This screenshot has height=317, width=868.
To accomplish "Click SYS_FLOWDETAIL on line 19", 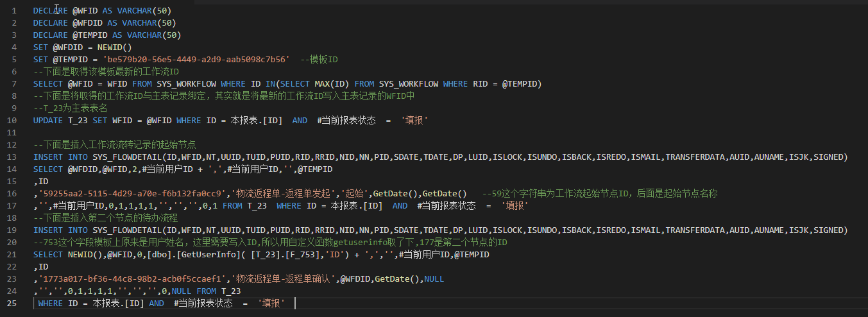I will pyautogui.click(x=127, y=230).
